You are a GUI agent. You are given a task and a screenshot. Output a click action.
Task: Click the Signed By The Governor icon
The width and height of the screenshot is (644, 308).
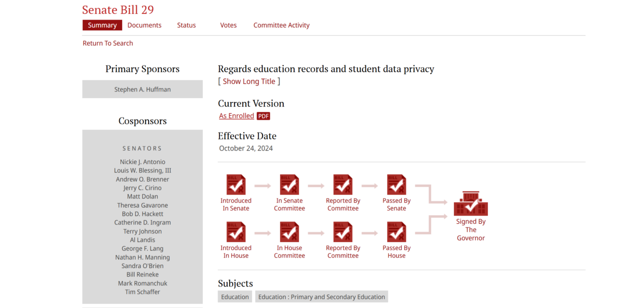(471, 203)
